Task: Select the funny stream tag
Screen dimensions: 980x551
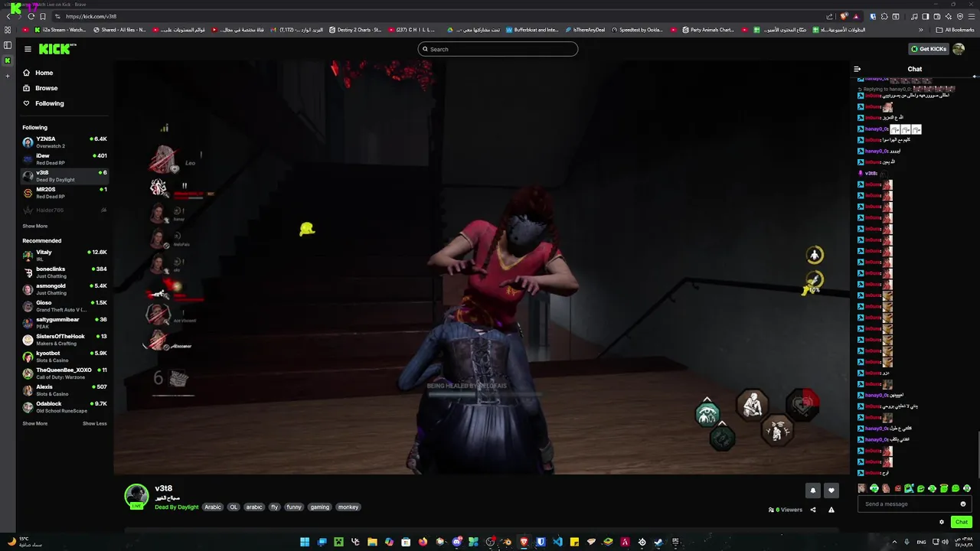Action: tap(294, 507)
